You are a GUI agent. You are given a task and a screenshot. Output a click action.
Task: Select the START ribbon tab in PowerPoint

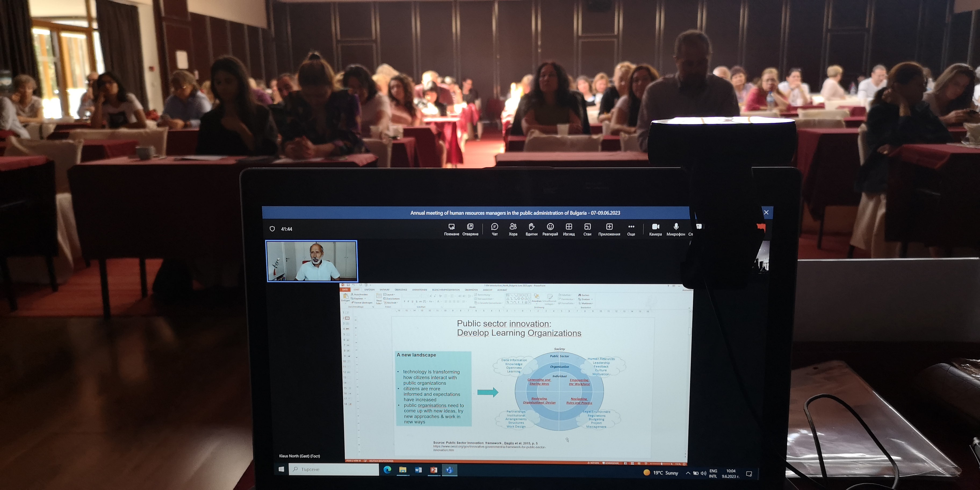[x=356, y=290]
